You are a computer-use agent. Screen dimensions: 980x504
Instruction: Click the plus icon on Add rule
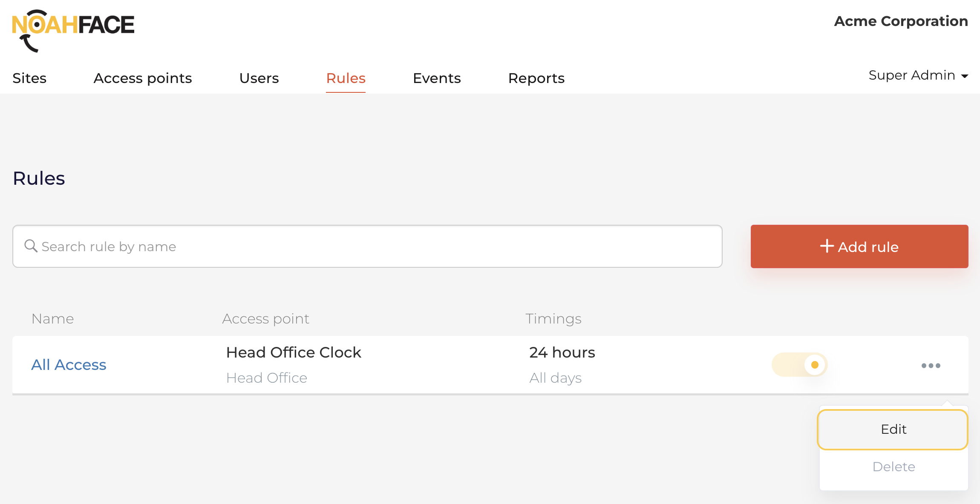(x=827, y=246)
